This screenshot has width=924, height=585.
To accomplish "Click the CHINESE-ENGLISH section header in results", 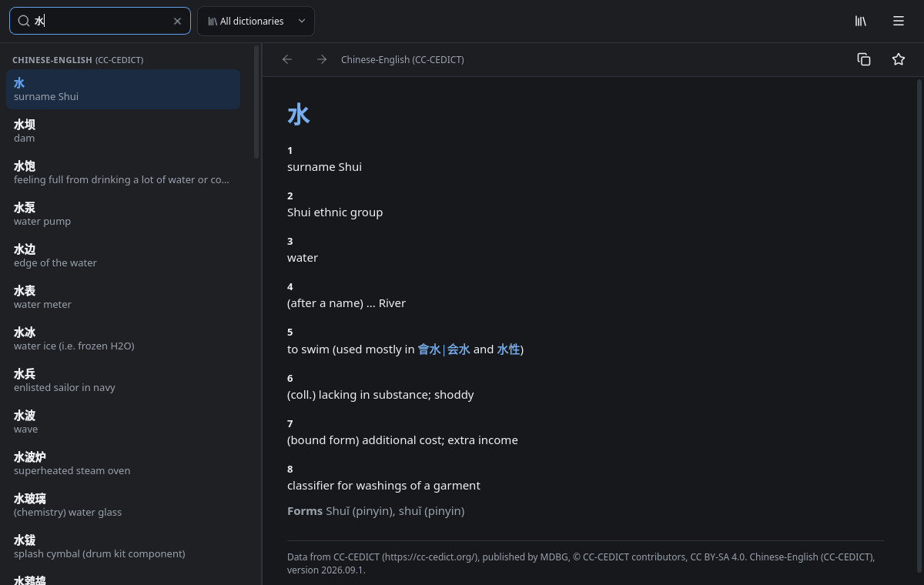I will (78, 60).
